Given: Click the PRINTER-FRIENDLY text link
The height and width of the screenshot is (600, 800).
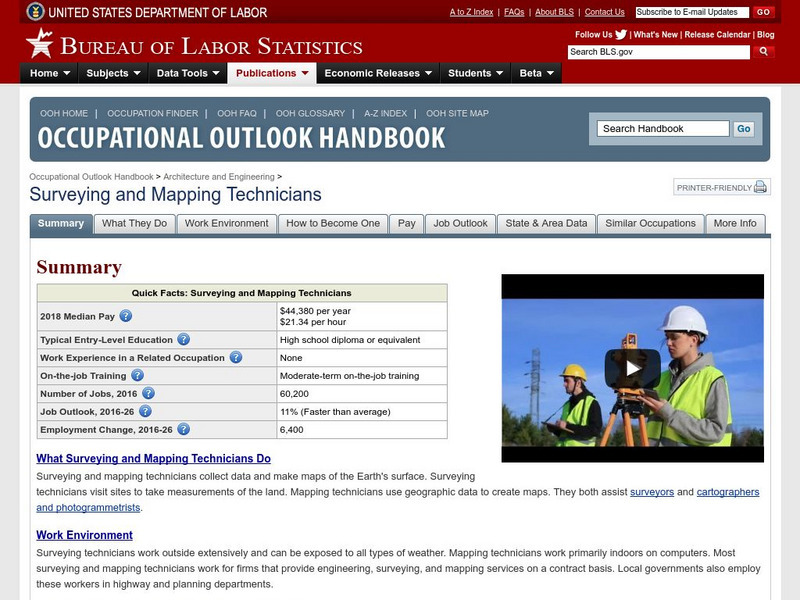Looking at the screenshot, I should (x=714, y=188).
